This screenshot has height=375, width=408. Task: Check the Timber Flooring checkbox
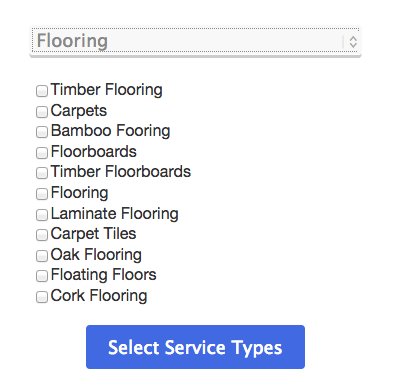tap(42, 91)
